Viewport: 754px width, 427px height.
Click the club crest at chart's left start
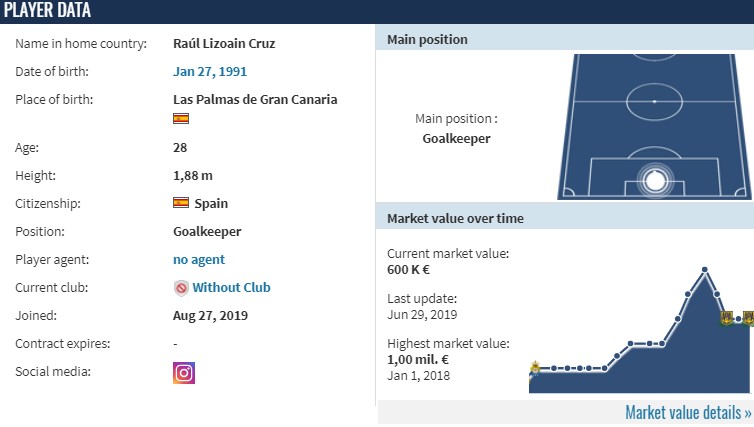click(535, 366)
